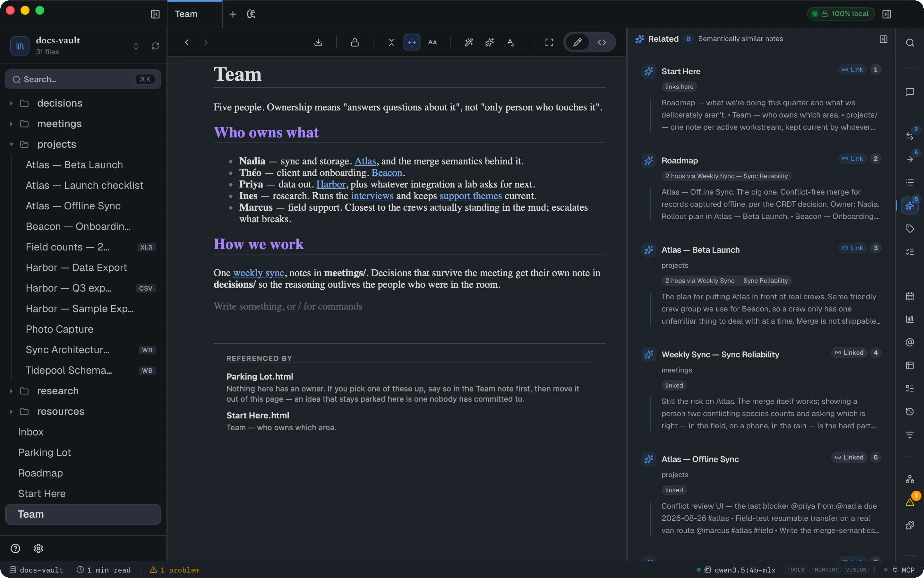
Task: Open settings gear in sidebar footer
Action: pyautogui.click(x=38, y=548)
